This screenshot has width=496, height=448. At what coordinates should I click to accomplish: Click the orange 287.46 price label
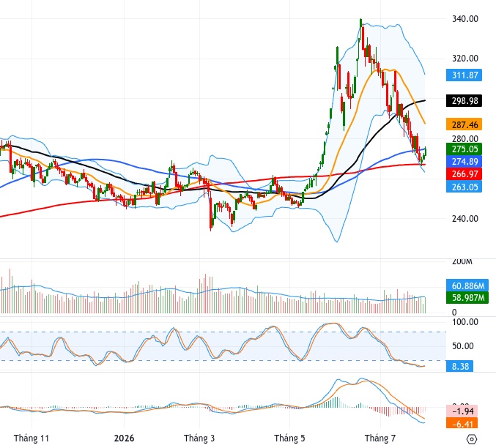[x=464, y=124]
